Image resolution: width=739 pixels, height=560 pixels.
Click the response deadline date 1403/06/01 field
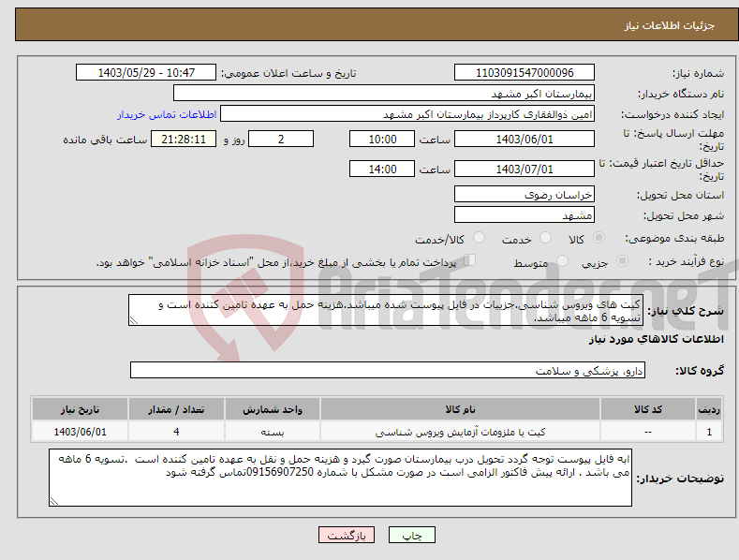[x=525, y=139]
